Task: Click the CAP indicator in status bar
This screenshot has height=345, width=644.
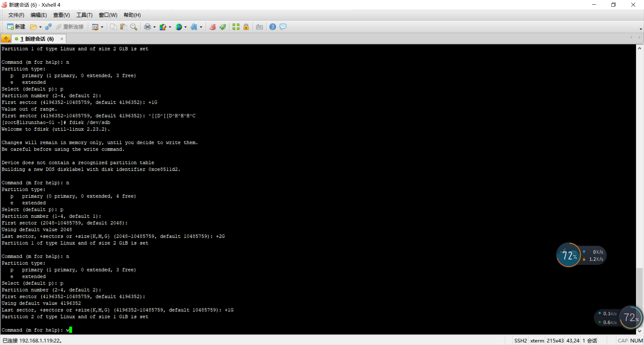Action: 623,341
